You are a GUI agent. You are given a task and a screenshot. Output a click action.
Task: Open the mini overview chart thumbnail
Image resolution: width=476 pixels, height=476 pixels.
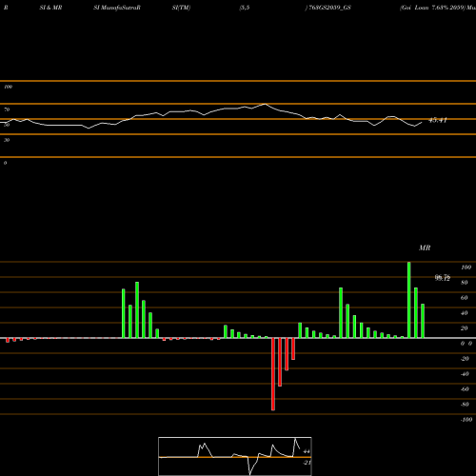pos(235,456)
